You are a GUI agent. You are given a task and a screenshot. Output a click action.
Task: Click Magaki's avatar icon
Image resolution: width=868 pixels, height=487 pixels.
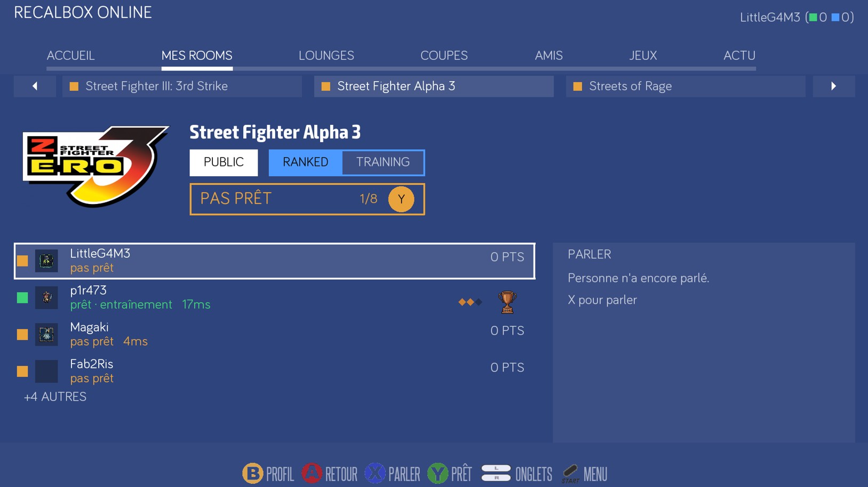pos(46,334)
